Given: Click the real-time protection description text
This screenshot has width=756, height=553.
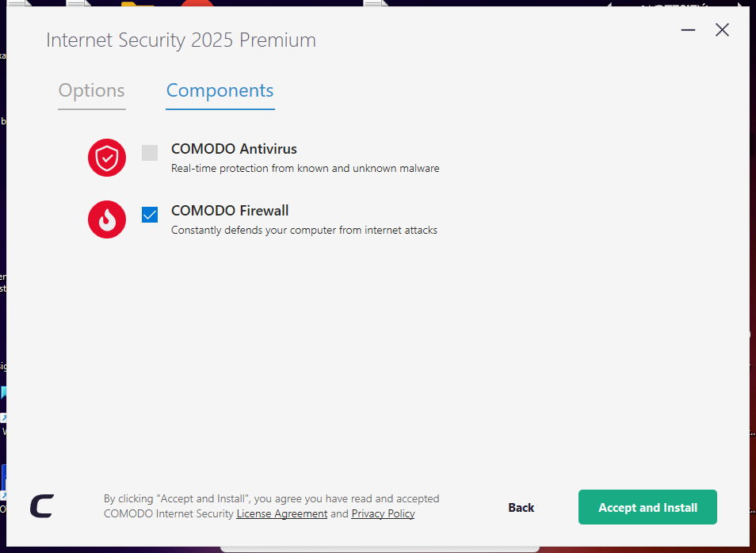Looking at the screenshot, I should (x=305, y=169).
